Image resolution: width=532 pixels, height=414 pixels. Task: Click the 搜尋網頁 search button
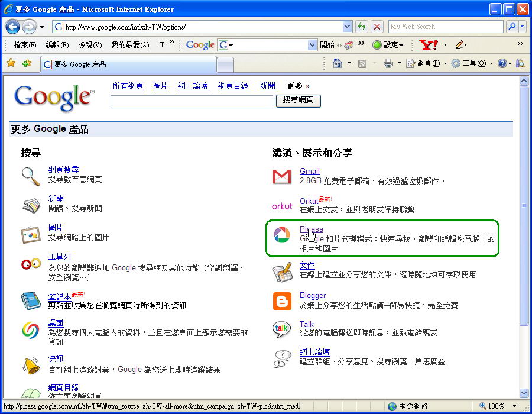click(299, 101)
